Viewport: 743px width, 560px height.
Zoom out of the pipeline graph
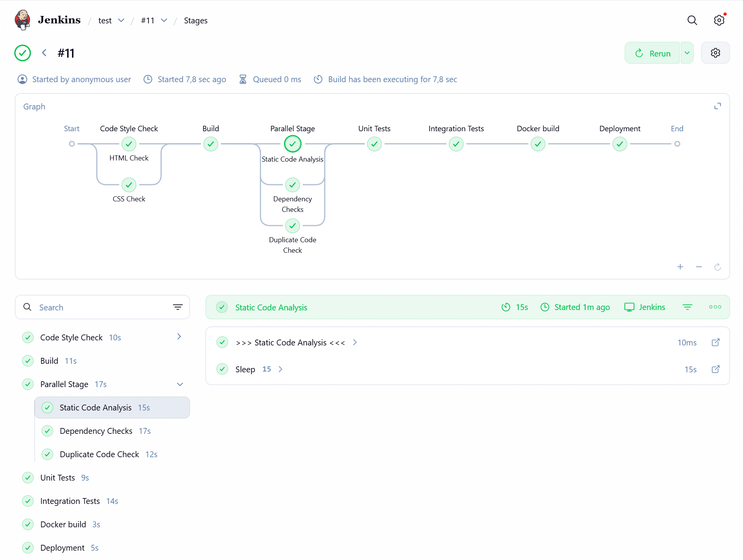click(x=699, y=267)
